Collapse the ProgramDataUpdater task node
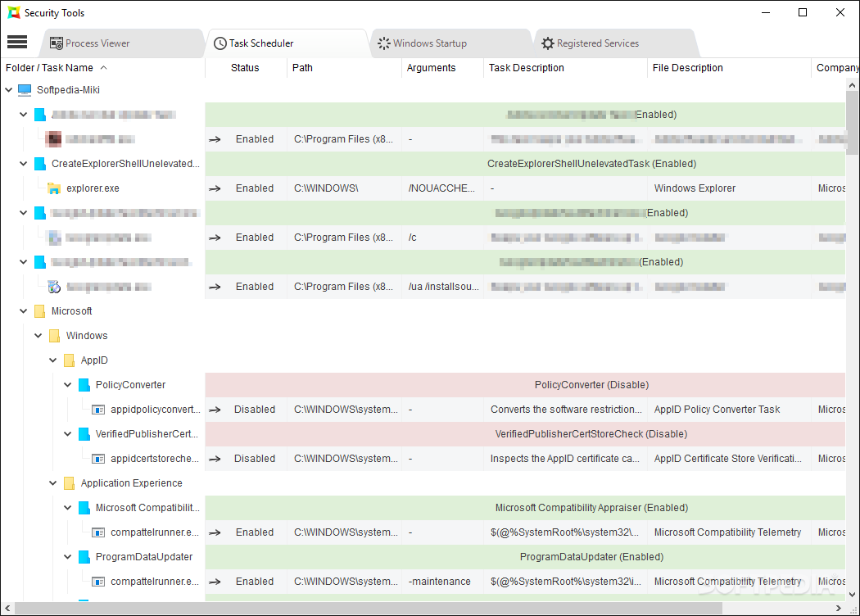The height and width of the screenshot is (616, 860). (x=67, y=557)
